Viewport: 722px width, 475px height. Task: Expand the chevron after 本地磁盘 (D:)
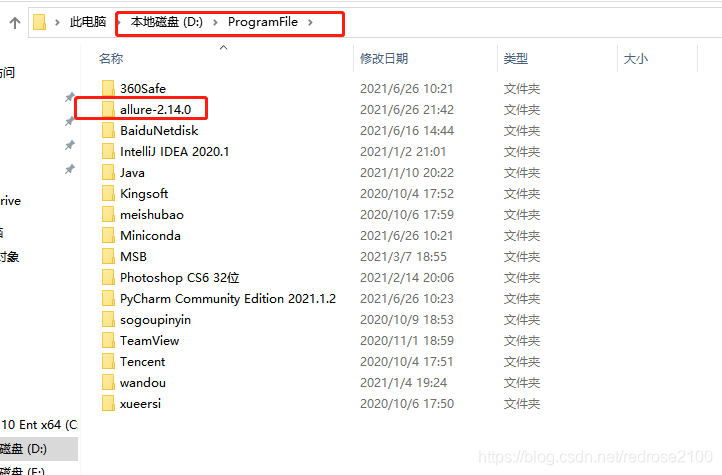pyautogui.click(x=215, y=22)
